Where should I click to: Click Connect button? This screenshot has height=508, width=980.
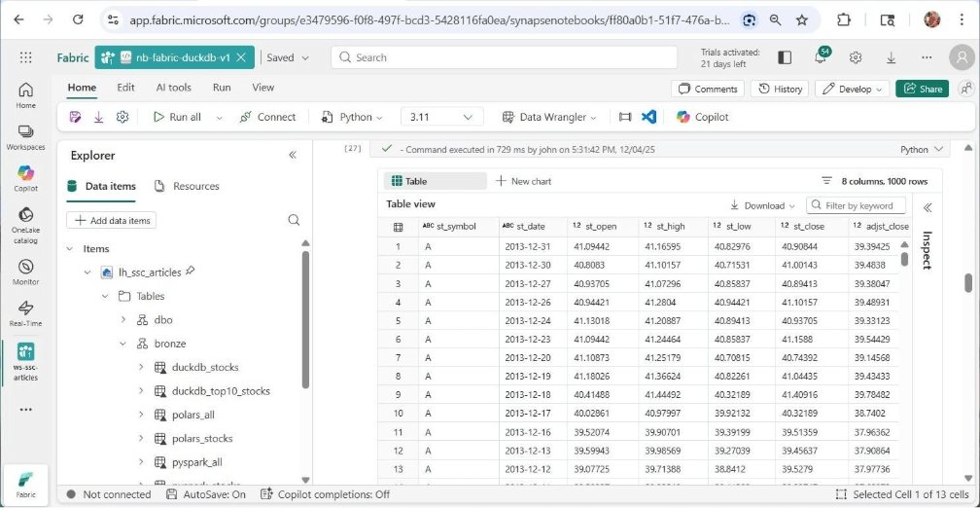coord(267,117)
